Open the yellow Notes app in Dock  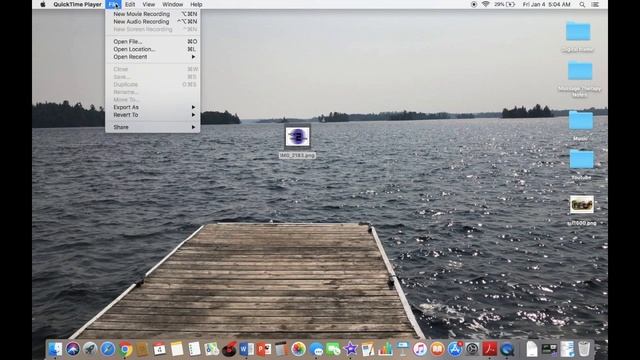[x=177, y=349]
